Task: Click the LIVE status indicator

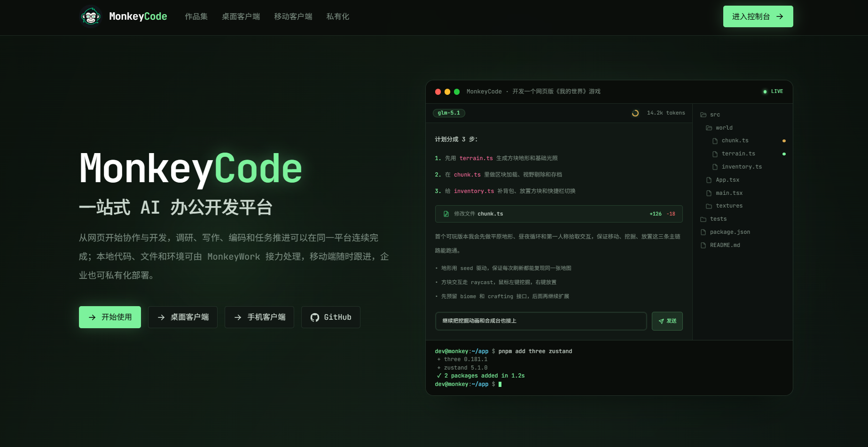Action: (x=773, y=92)
